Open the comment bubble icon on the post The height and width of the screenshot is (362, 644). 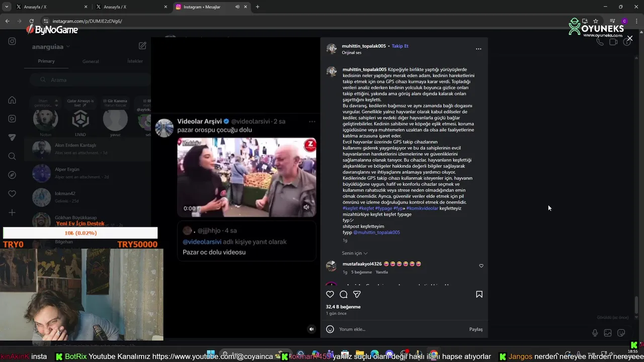[x=343, y=294]
